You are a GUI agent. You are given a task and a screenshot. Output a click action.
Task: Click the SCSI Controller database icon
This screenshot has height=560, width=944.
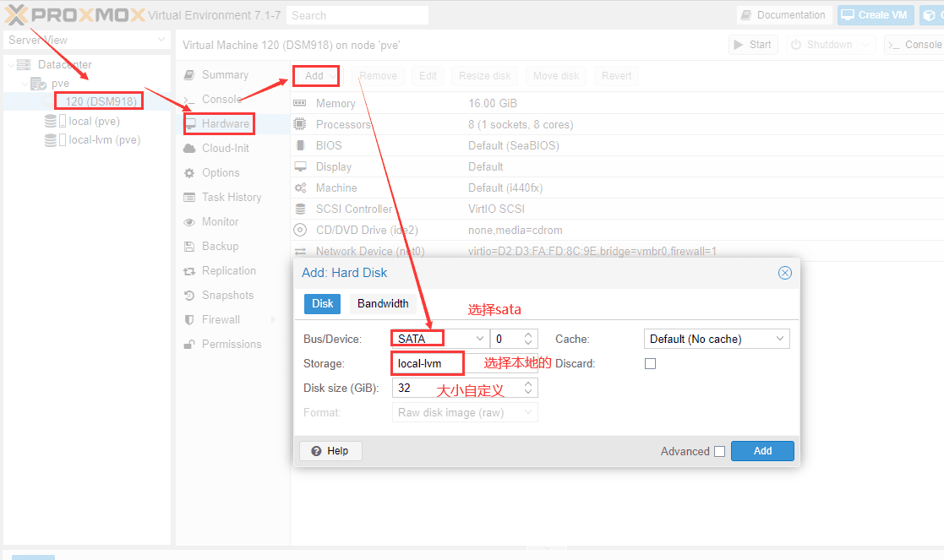(300, 209)
